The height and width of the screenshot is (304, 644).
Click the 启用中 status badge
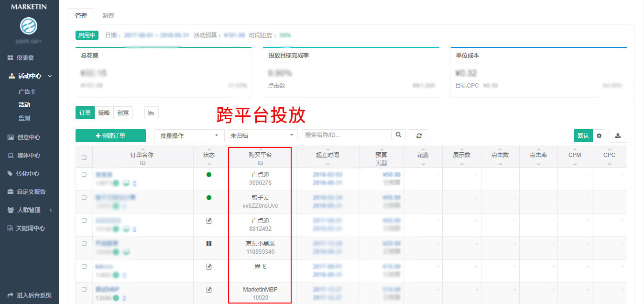87,35
